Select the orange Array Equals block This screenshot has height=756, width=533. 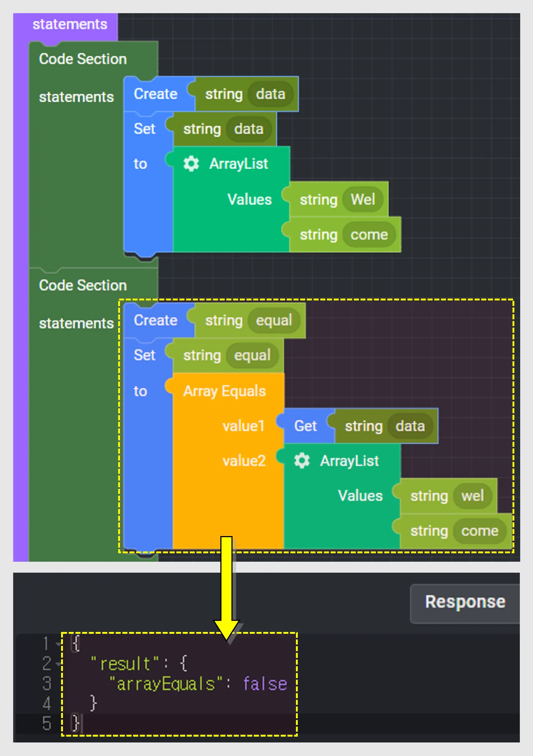(224, 391)
